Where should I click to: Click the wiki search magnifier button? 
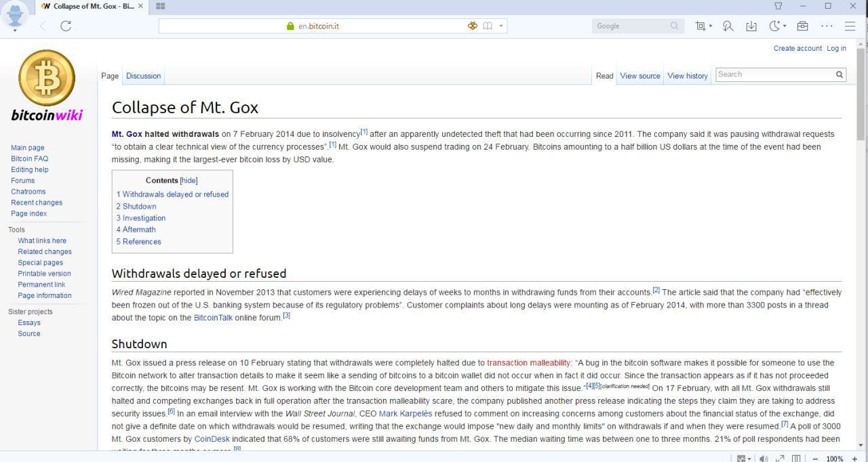tap(839, 75)
